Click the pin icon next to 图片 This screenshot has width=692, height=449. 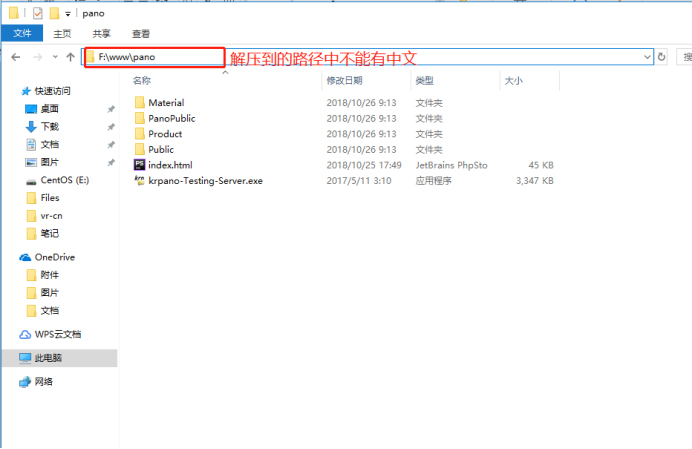(111, 162)
